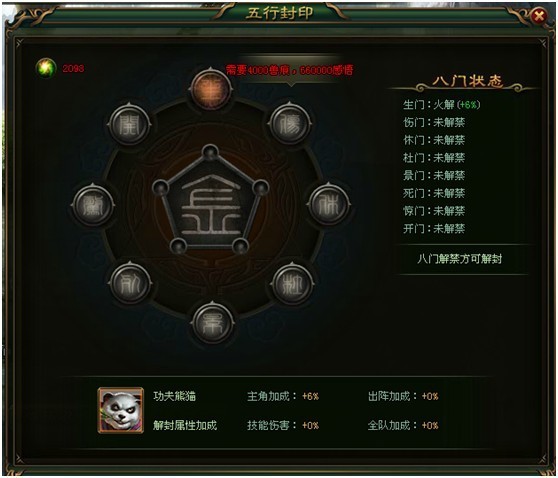The width and height of the screenshot is (558, 478).
Task: Click the 功夫熊猫 name label
Action: (174, 396)
